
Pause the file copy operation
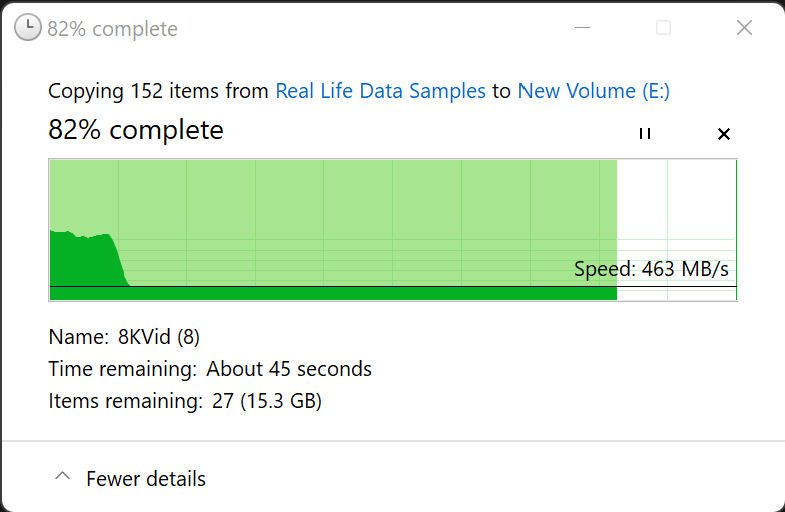[645, 134]
